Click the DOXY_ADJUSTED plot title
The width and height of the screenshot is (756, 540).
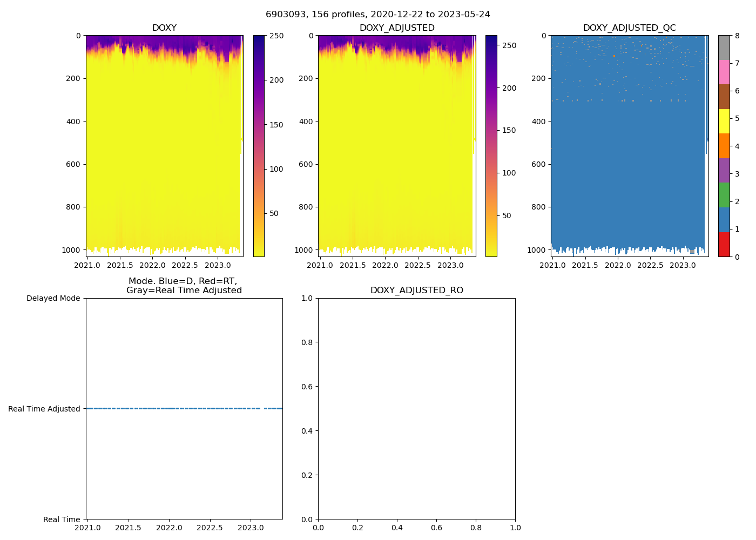coord(397,28)
